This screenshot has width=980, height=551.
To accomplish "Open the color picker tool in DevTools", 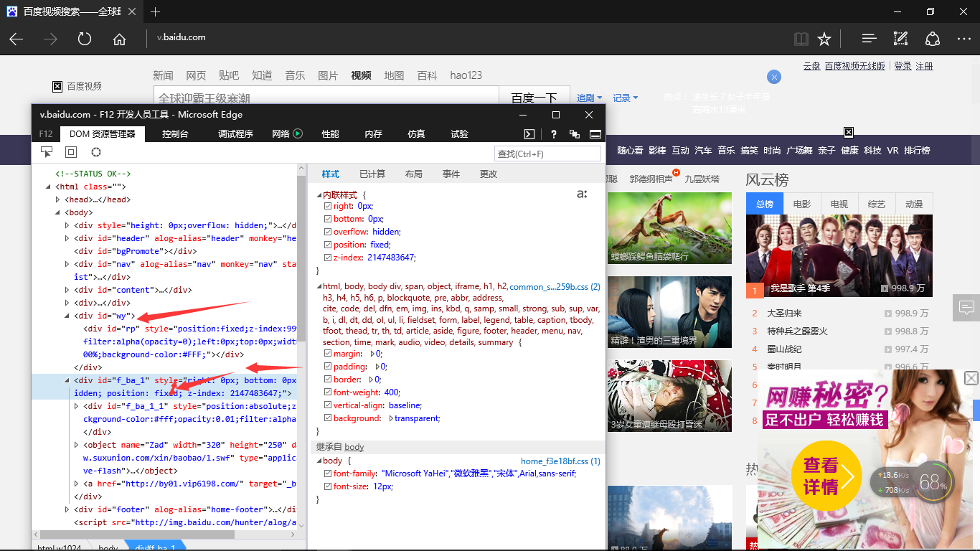I will 95,152.
